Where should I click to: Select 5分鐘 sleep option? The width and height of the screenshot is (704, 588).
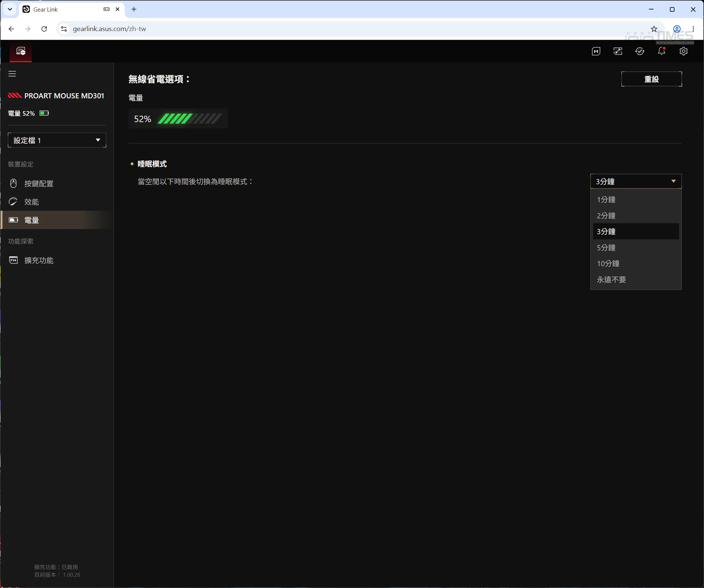coord(636,248)
